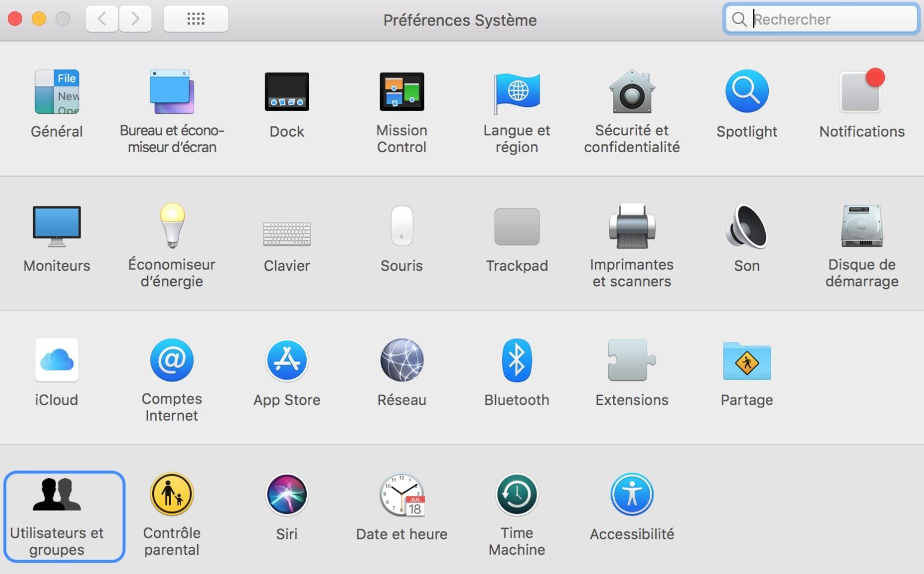Open Contrôle parental settings
The image size is (924, 574).
[x=172, y=514]
